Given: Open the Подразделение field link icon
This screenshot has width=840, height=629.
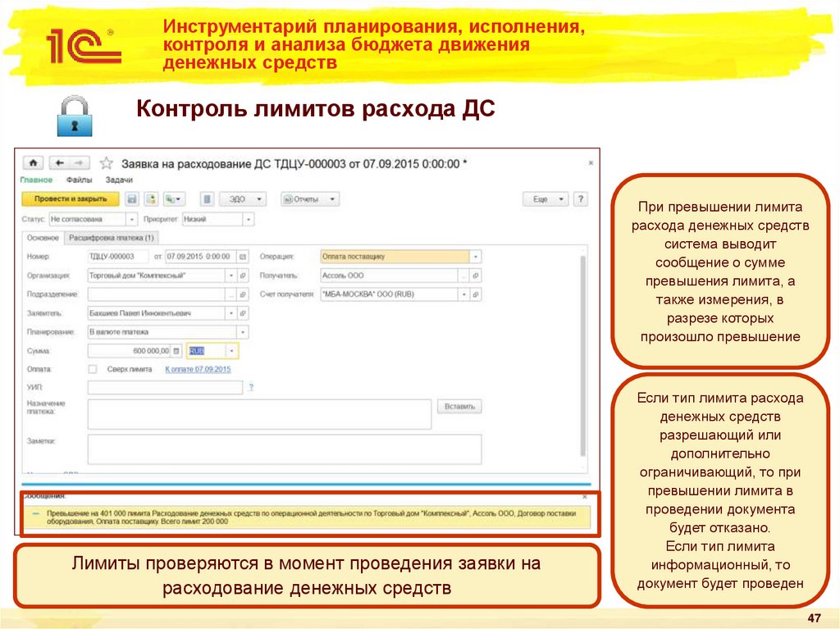Looking at the screenshot, I should (243, 294).
